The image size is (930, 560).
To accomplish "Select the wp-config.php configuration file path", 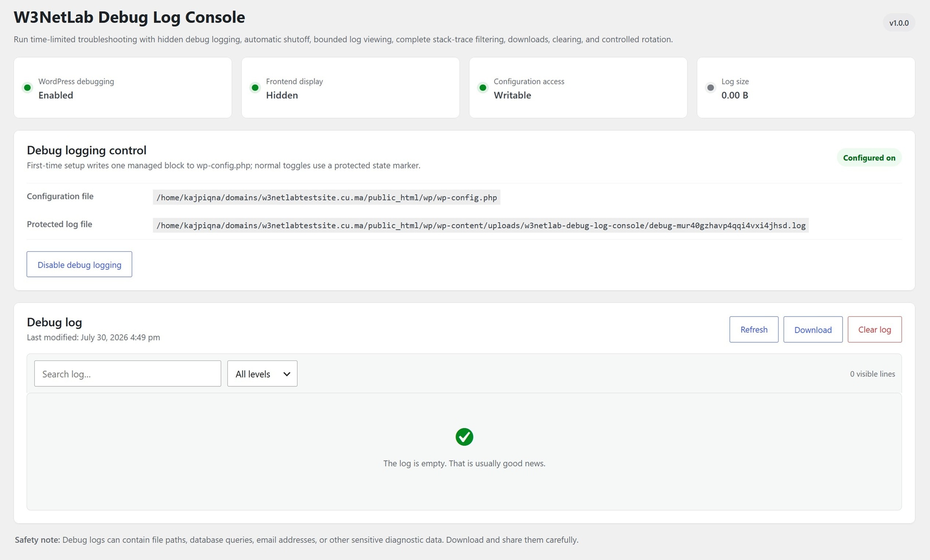I will [x=326, y=197].
